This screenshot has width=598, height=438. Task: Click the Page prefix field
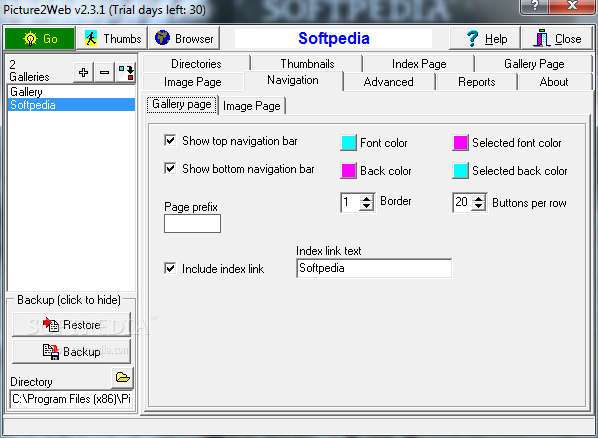pyautogui.click(x=192, y=224)
